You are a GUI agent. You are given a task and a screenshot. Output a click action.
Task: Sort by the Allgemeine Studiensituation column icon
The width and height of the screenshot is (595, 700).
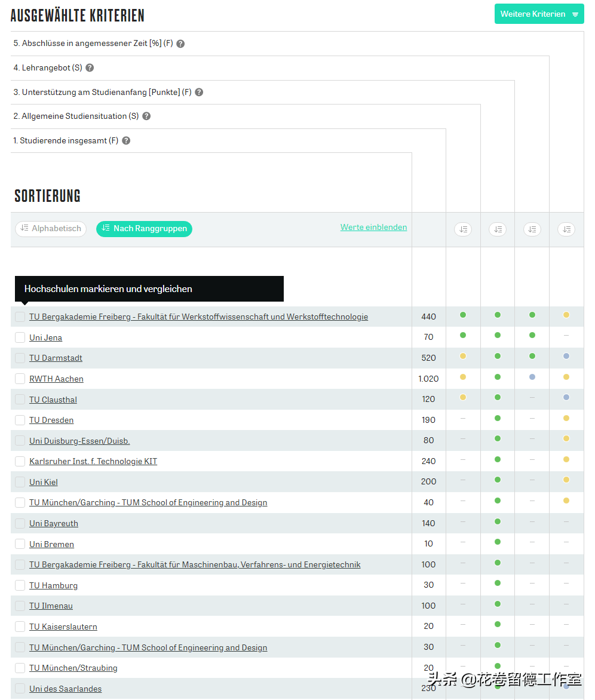(x=464, y=229)
